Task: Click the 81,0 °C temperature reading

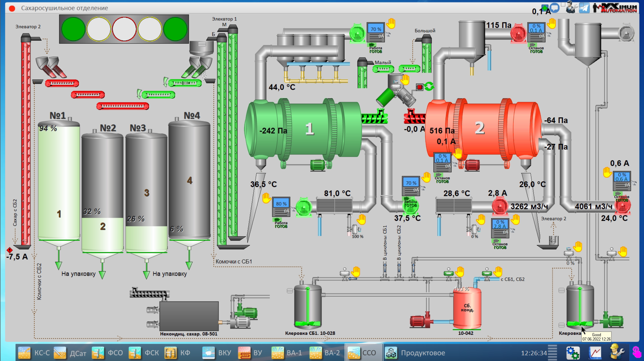Action: tap(337, 193)
